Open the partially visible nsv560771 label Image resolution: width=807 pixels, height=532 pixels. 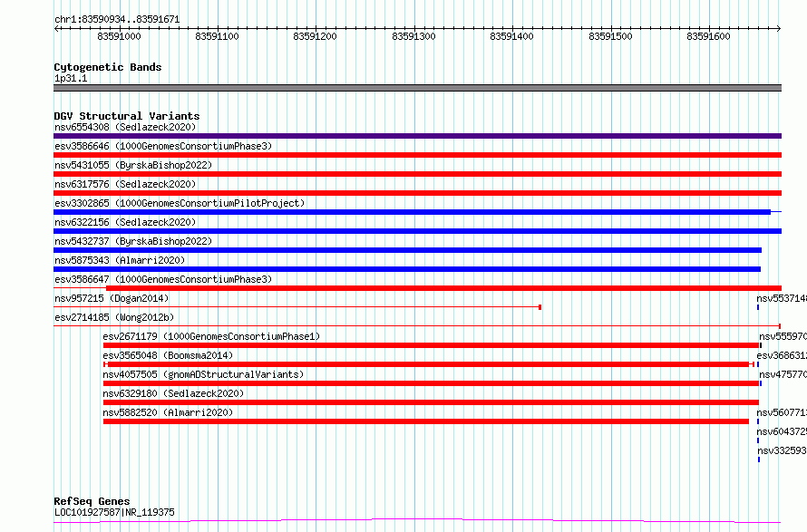782,412
